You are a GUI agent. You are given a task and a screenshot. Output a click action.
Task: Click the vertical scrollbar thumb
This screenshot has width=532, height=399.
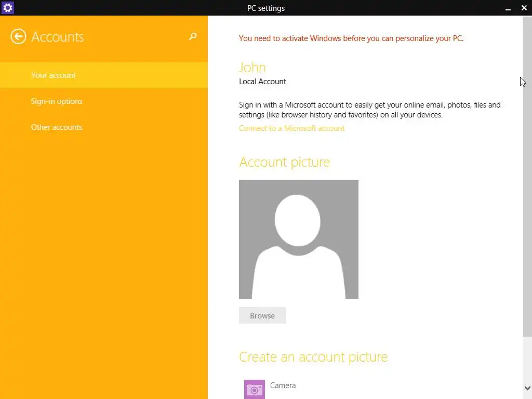pos(527,177)
